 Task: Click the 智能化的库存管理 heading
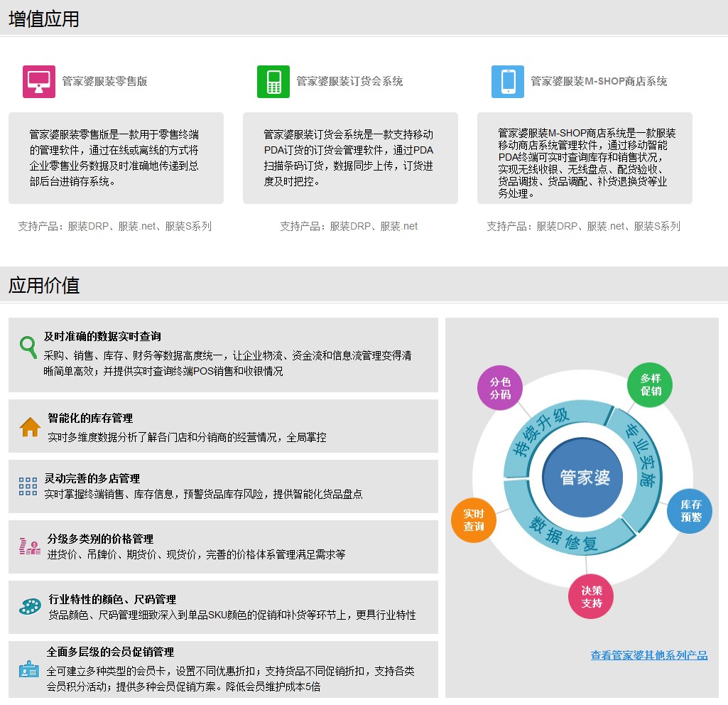[90, 419]
